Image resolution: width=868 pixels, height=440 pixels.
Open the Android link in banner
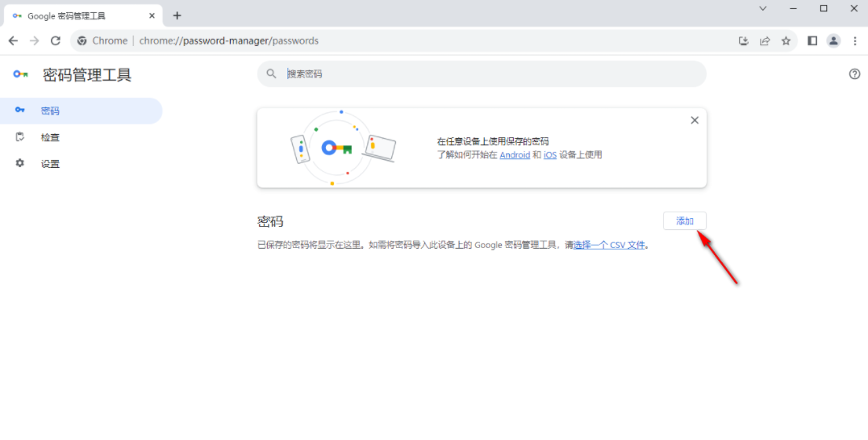pyautogui.click(x=515, y=155)
